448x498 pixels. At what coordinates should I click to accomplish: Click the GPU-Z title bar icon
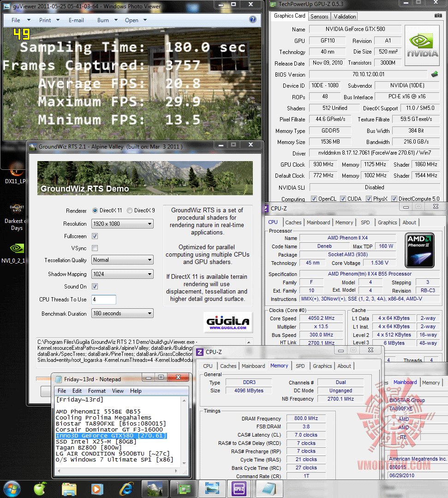pos(272,4)
